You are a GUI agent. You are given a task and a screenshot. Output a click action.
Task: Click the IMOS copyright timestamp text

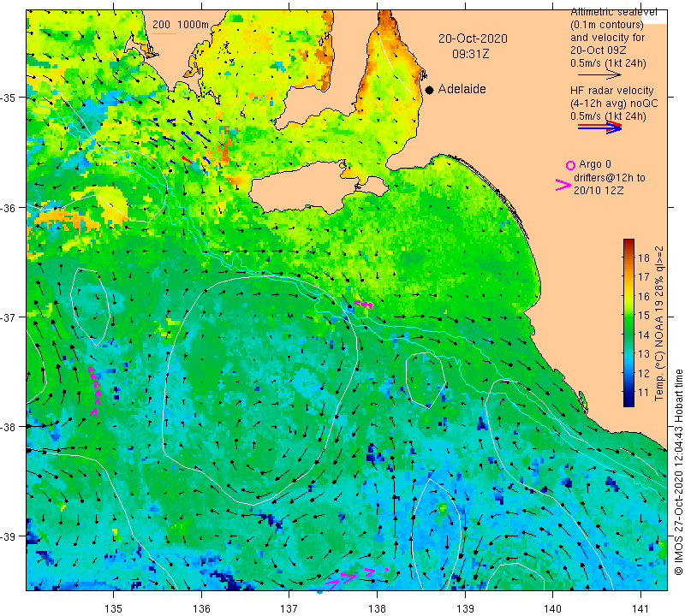(x=678, y=472)
